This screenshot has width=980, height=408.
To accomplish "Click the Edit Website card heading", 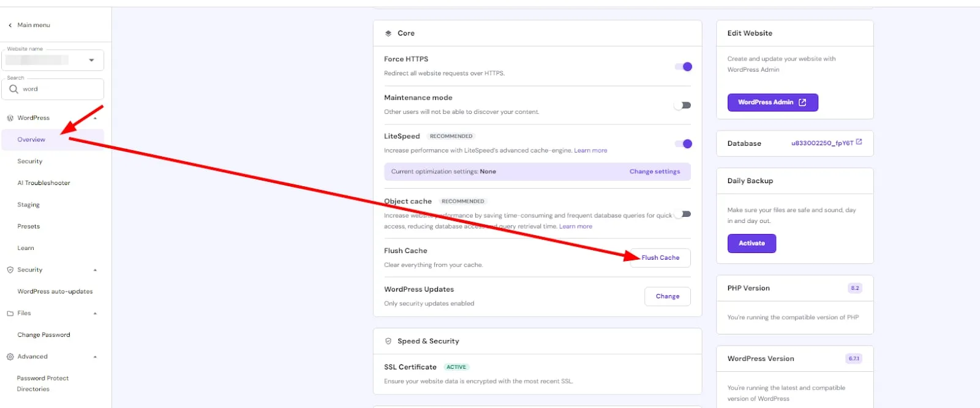I will coord(750,33).
